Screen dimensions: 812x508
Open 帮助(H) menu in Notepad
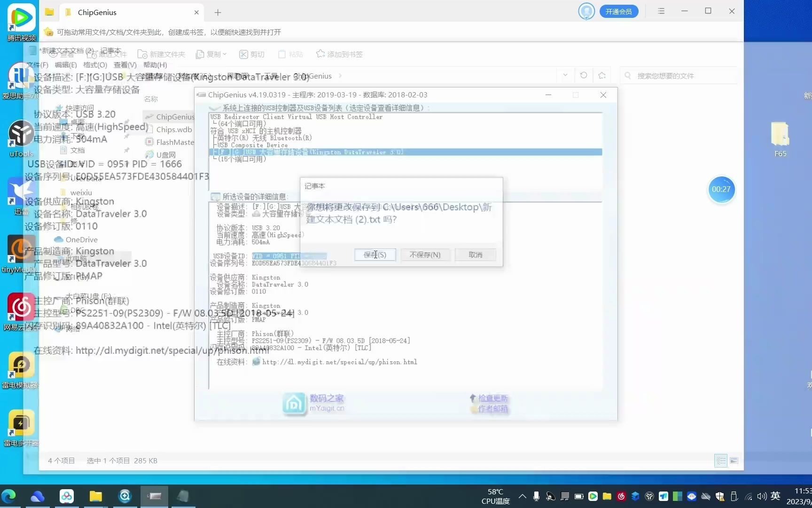(x=155, y=64)
